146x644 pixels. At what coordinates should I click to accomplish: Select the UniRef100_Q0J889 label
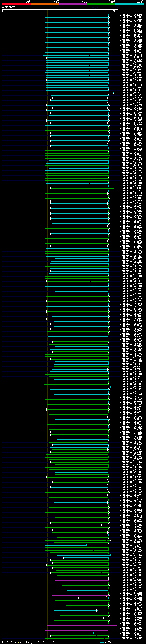[131, 77]
